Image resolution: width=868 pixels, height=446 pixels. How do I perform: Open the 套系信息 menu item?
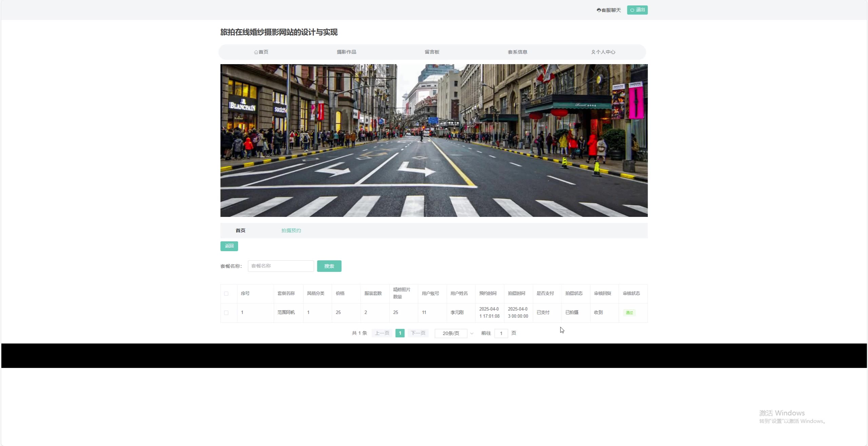click(517, 52)
